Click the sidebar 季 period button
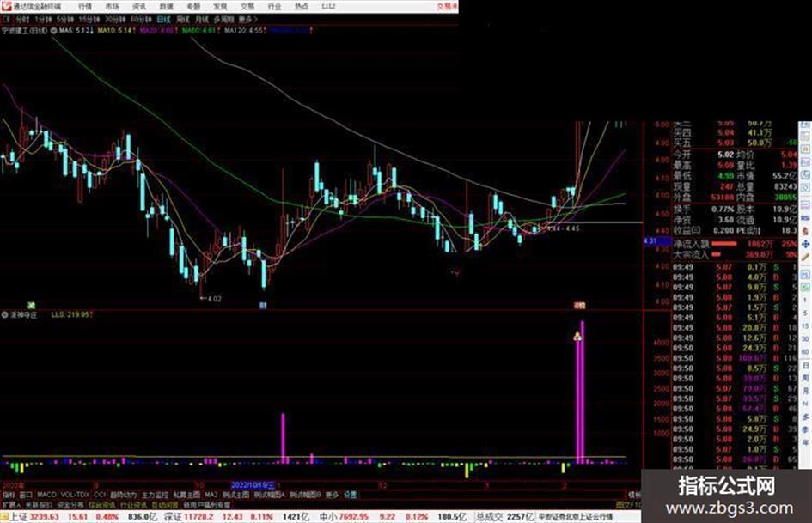Image resolution: width=812 pixels, height=523 pixels. tap(805, 429)
